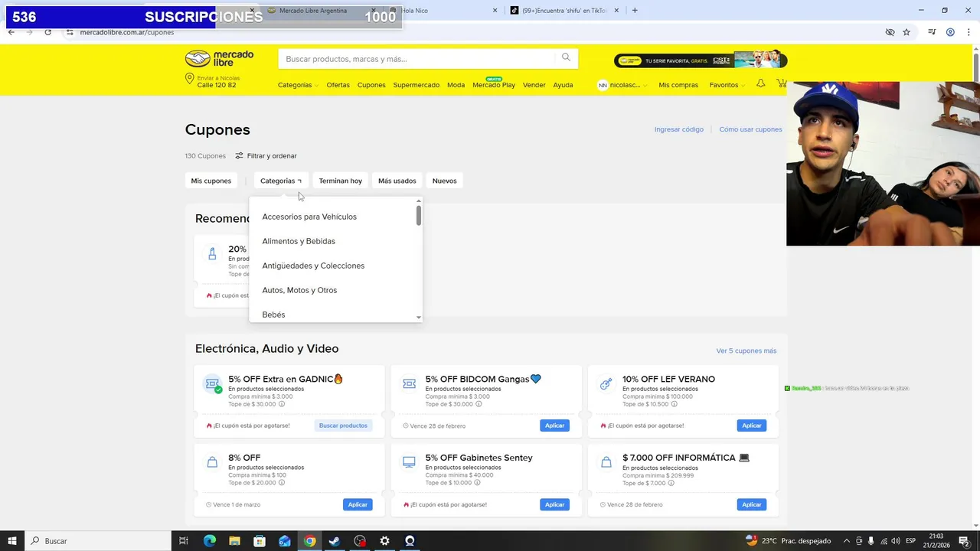Show hidden system tray icons
The image size is (980, 551).
(847, 541)
